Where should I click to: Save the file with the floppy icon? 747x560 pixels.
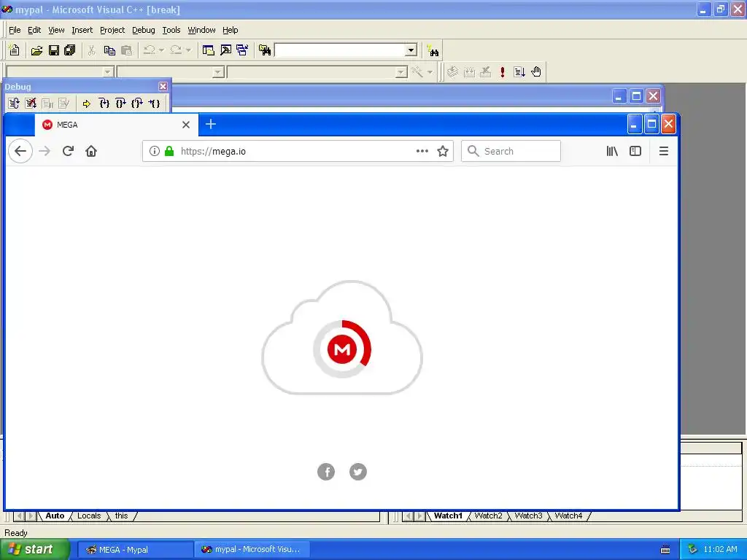(x=54, y=50)
